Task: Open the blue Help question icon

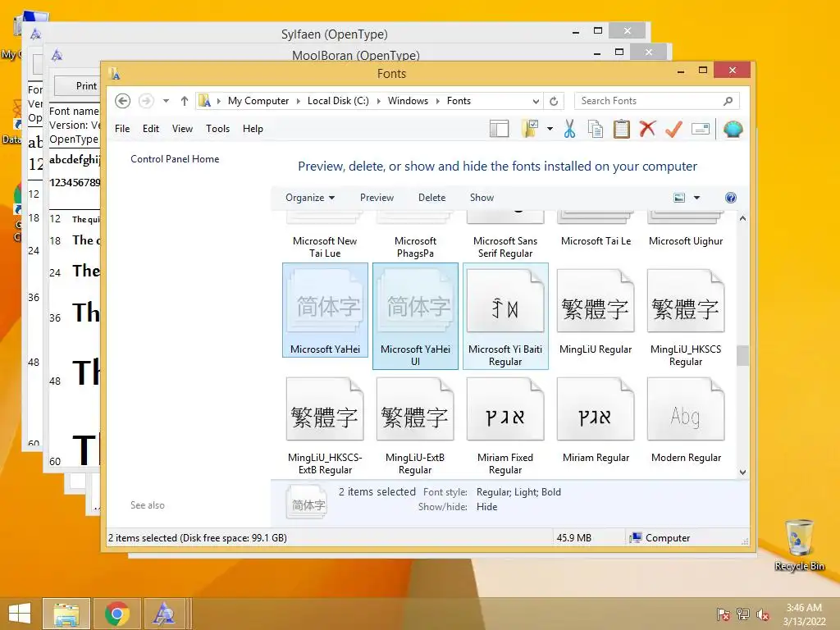Action: tap(731, 198)
